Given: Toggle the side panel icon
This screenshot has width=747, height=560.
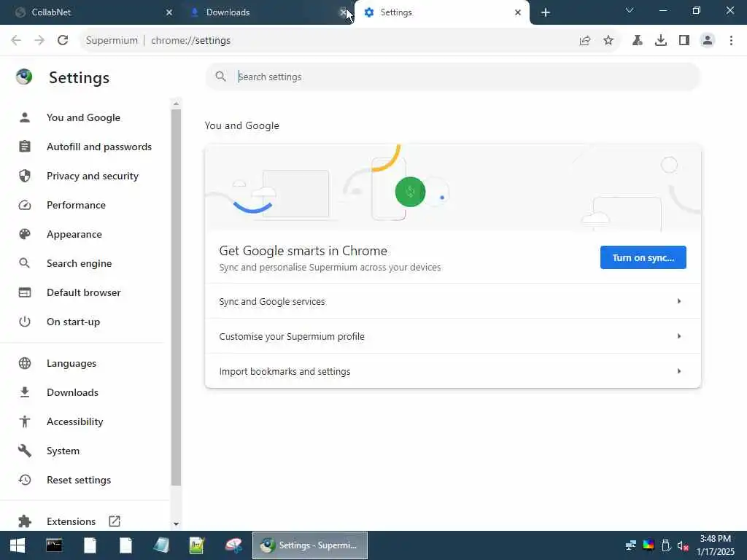Looking at the screenshot, I should pos(684,40).
